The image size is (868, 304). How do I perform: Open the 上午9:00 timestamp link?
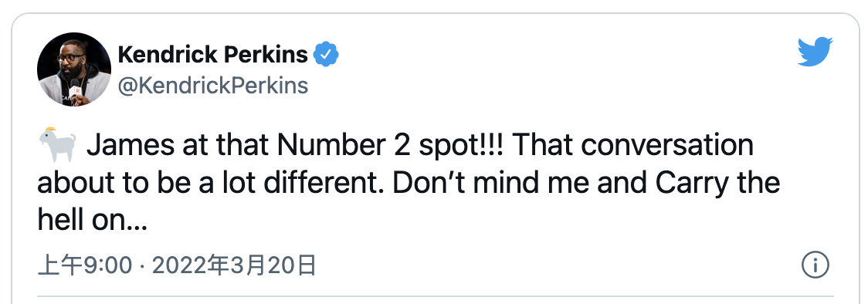click(85, 266)
